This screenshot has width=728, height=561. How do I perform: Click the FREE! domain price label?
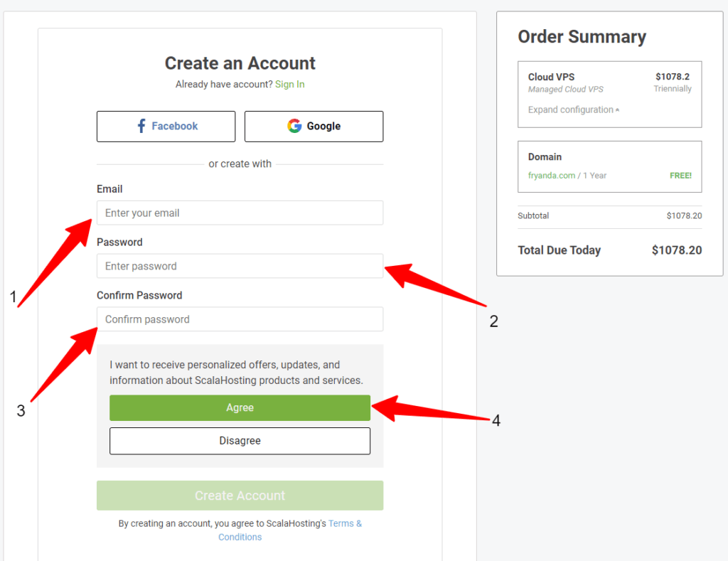point(680,174)
